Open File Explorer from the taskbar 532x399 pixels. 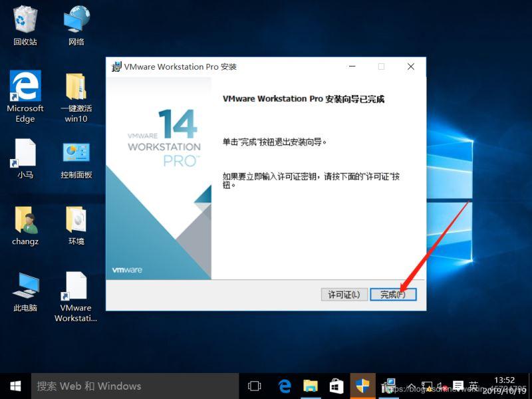pos(311,386)
